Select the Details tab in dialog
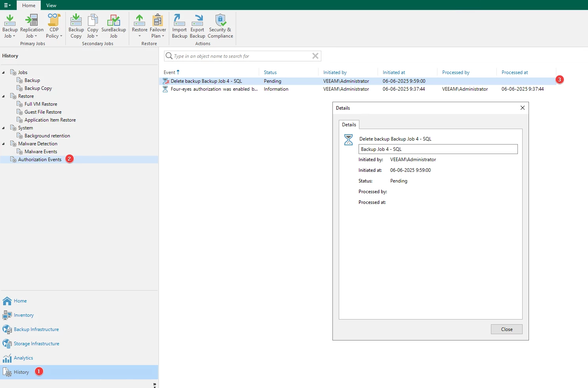Image resolution: width=588 pixels, height=388 pixels. click(x=349, y=125)
